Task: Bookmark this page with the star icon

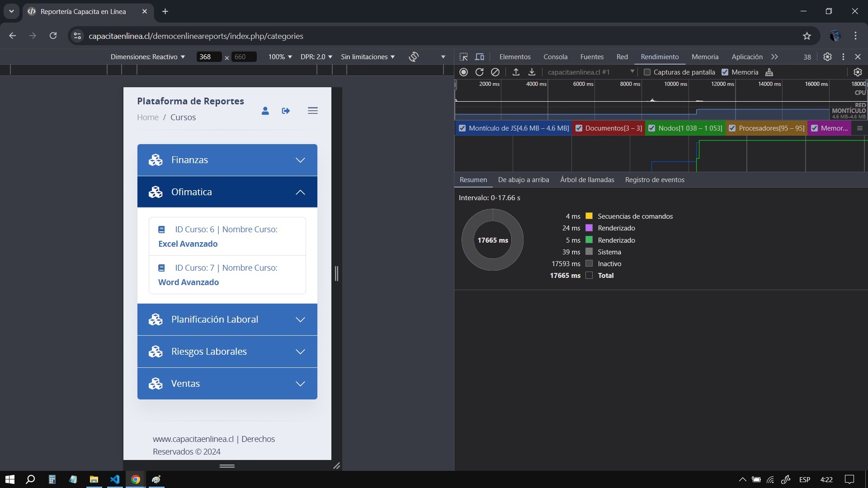Action: tap(807, 36)
